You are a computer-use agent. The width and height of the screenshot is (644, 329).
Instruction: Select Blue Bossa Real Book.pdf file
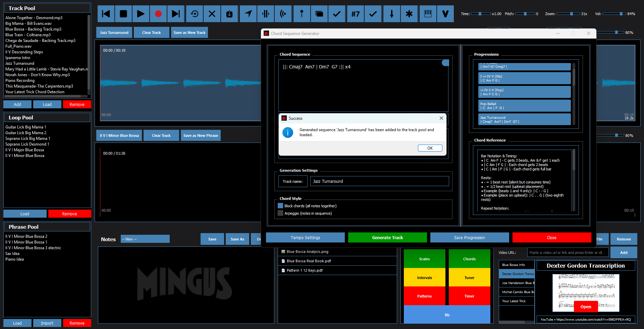point(309,261)
